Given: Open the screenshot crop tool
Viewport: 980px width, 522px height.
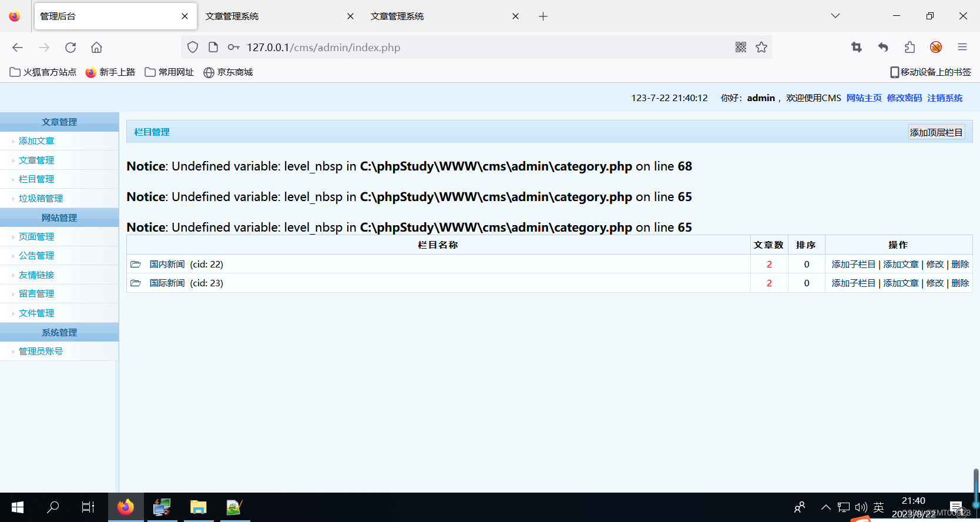Looking at the screenshot, I should pos(857,48).
